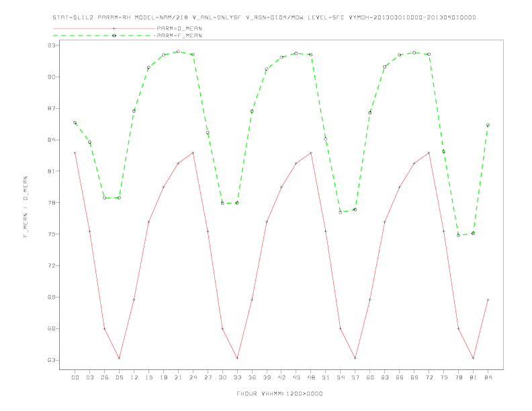Click the x-axis tick label 21
The height and width of the screenshot is (411, 532).
pyautogui.click(x=178, y=377)
